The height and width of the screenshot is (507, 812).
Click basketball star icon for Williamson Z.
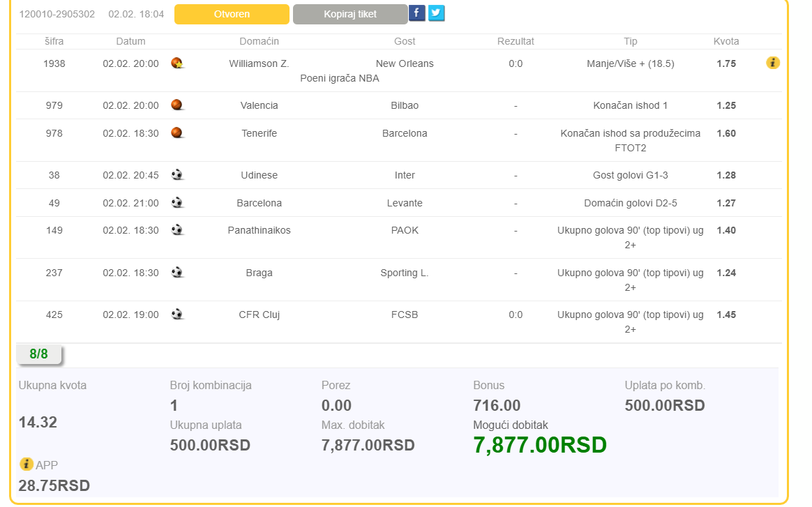coord(177,63)
